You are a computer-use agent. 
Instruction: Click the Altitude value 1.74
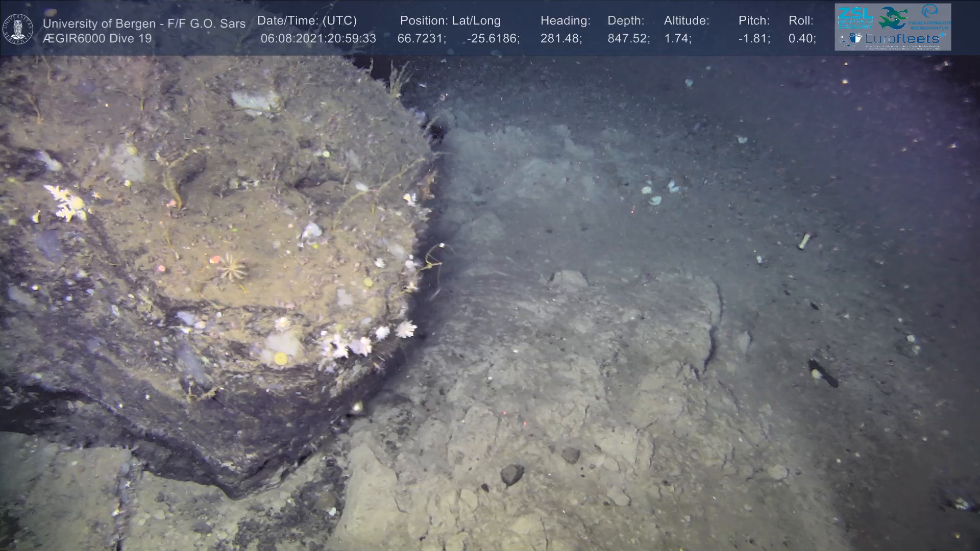click(x=677, y=39)
